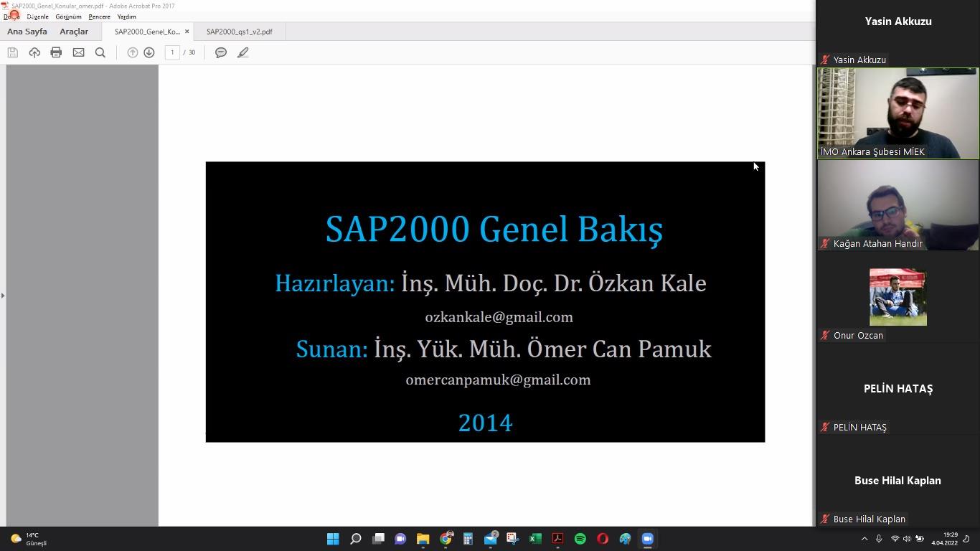Close the SAP2000_Genel_Ko... tab
Viewport: 980px width, 551px height.
coord(187,32)
